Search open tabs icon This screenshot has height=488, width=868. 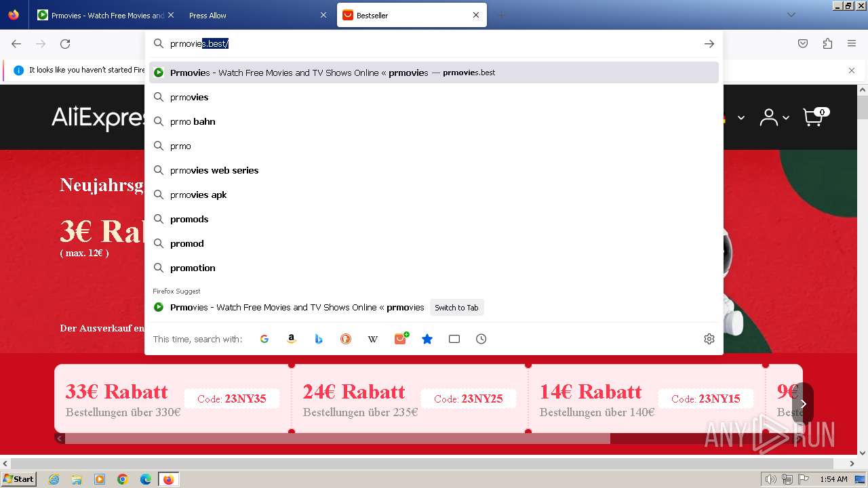coord(454,339)
